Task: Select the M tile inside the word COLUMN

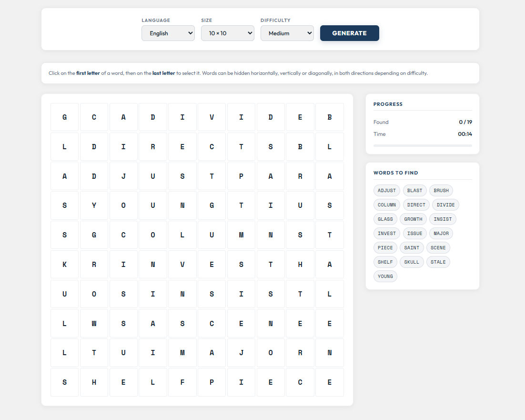Action: [241, 235]
